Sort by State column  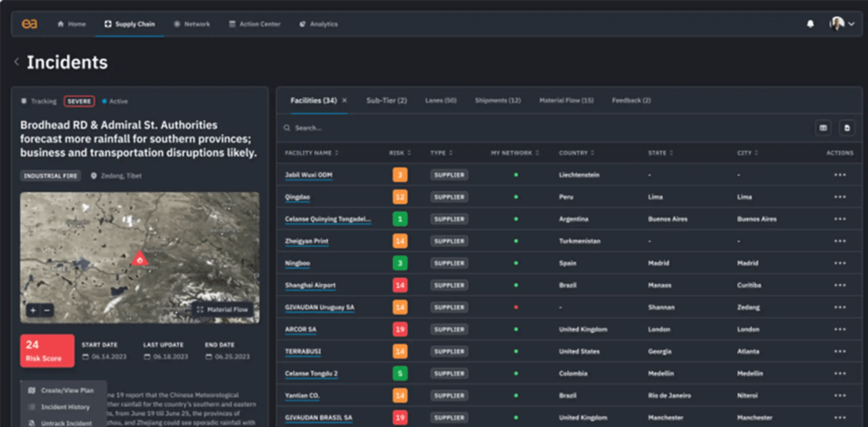point(660,152)
